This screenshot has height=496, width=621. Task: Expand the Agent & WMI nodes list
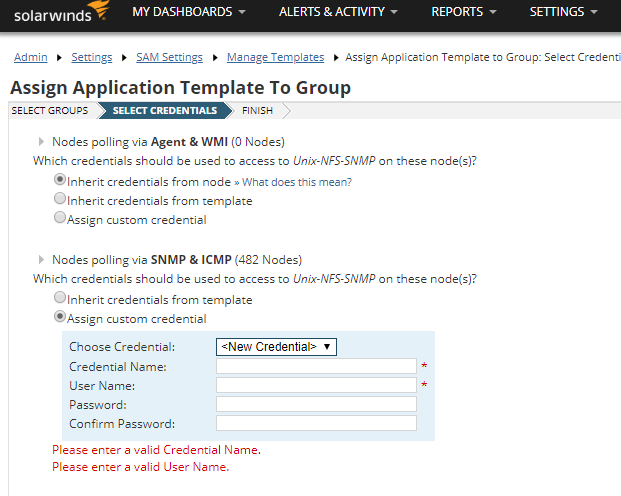(x=41, y=141)
